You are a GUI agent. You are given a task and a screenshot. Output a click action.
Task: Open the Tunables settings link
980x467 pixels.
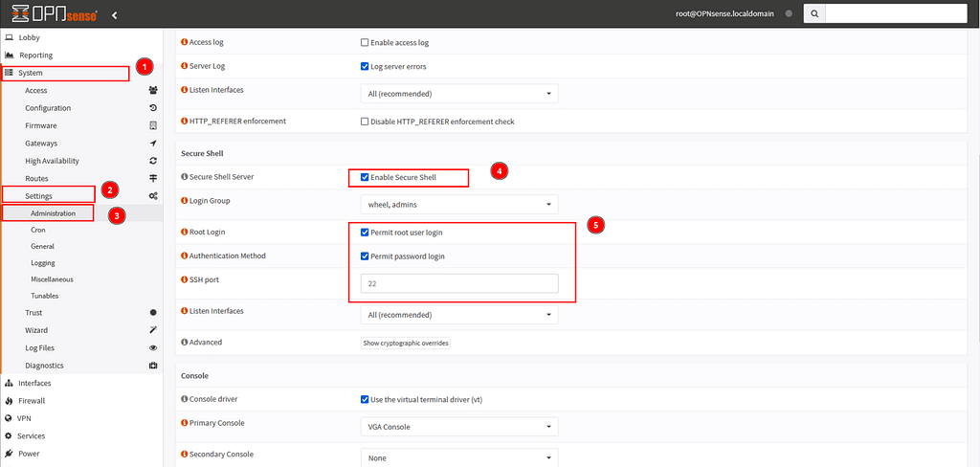[45, 296]
